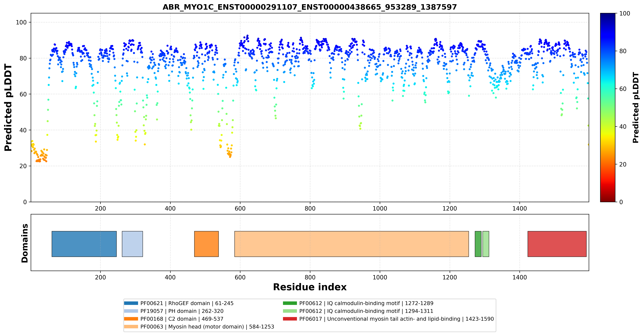Select the Myosin head motor domain bar

tap(352, 244)
